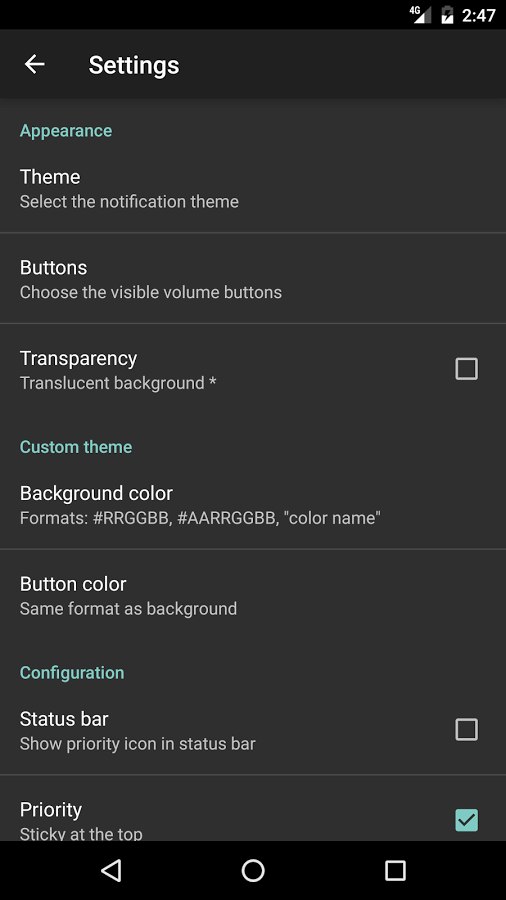The height and width of the screenshot is (900, 506).
Task: Tap the 2:47 clock in status bar
Action: pos(478,15)
